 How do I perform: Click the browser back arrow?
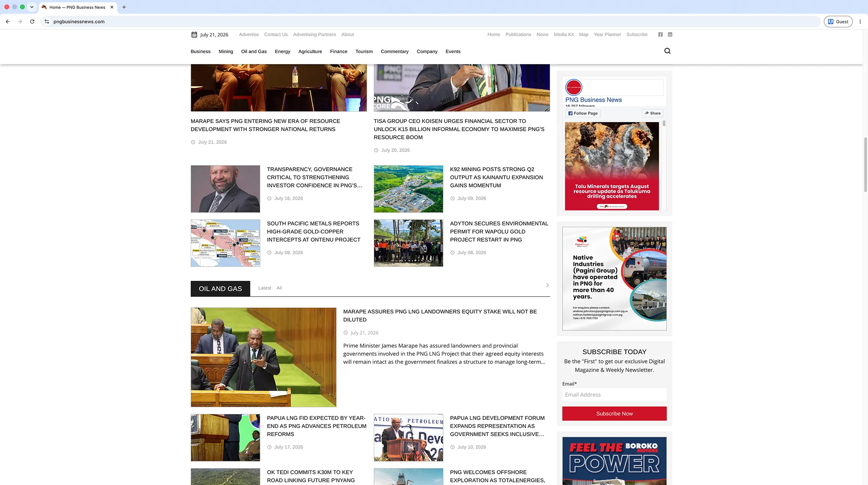[x=8, y=21]
